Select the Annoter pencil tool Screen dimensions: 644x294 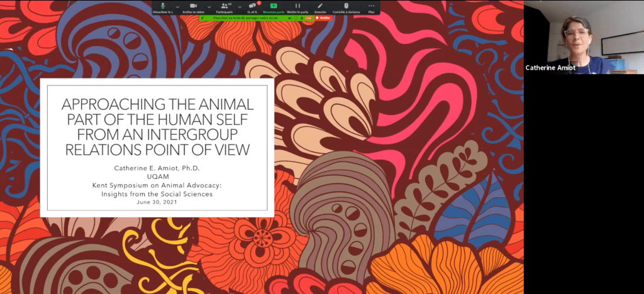pos(320,6)
